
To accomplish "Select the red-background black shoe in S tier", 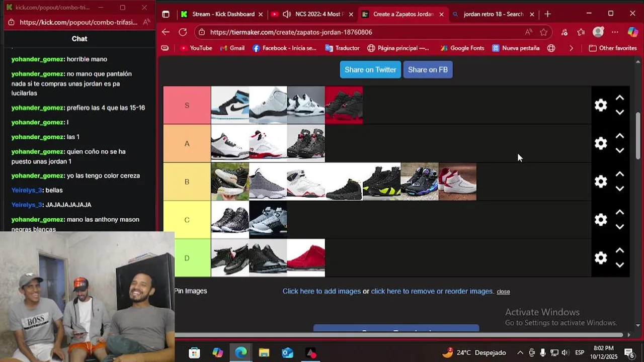I will [344, 105].
